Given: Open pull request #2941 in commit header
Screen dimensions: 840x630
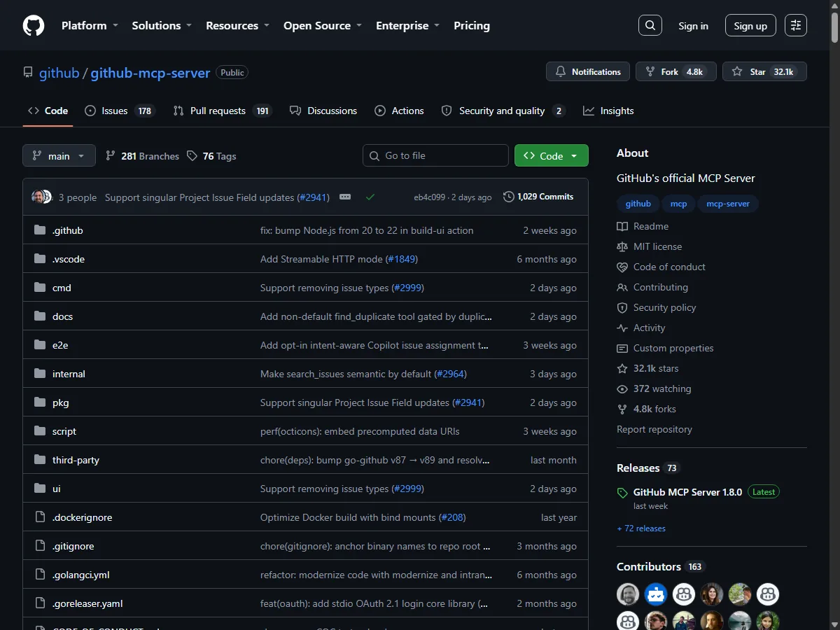Looking at the screenshot, I should coord(313,197).
